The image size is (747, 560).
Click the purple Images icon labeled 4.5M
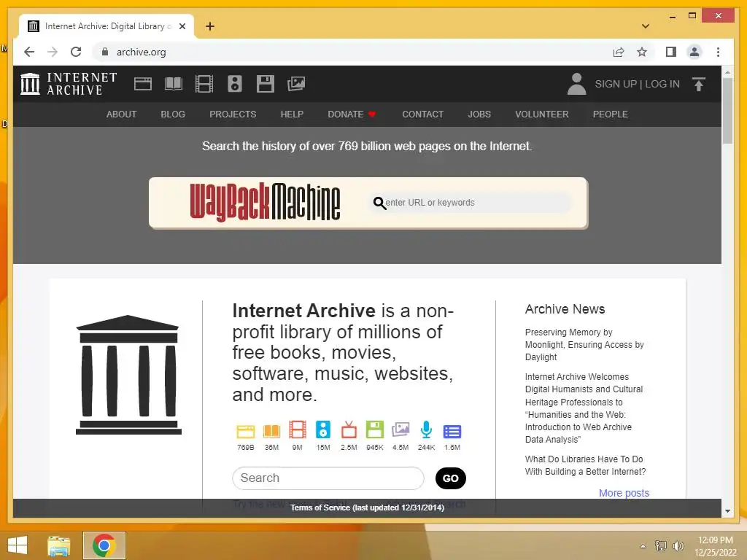pos(400,429)
